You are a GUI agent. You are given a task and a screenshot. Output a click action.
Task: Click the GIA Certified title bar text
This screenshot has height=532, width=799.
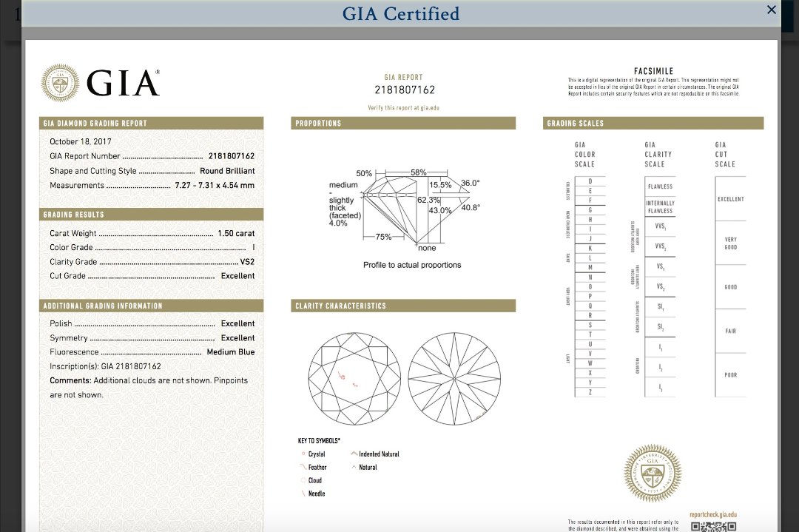pos(400,13)
